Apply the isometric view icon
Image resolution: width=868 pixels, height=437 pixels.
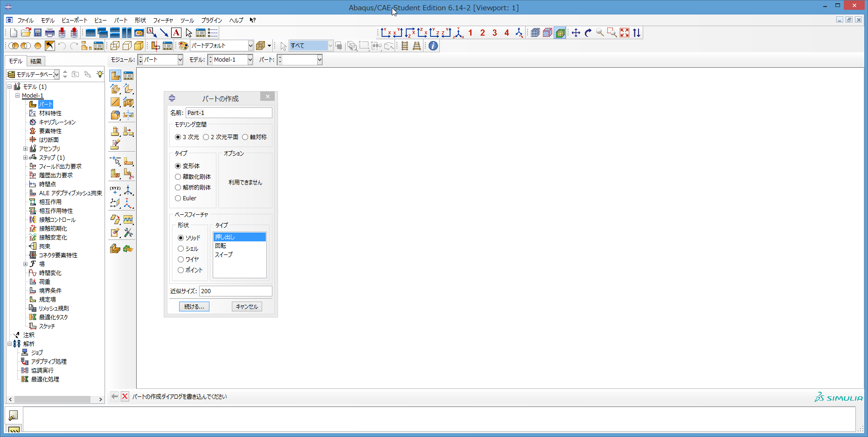point(458,33)
